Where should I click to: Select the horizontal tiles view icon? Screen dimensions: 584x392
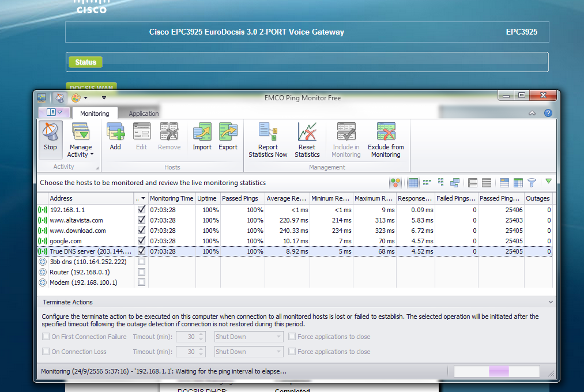point(427,182)
